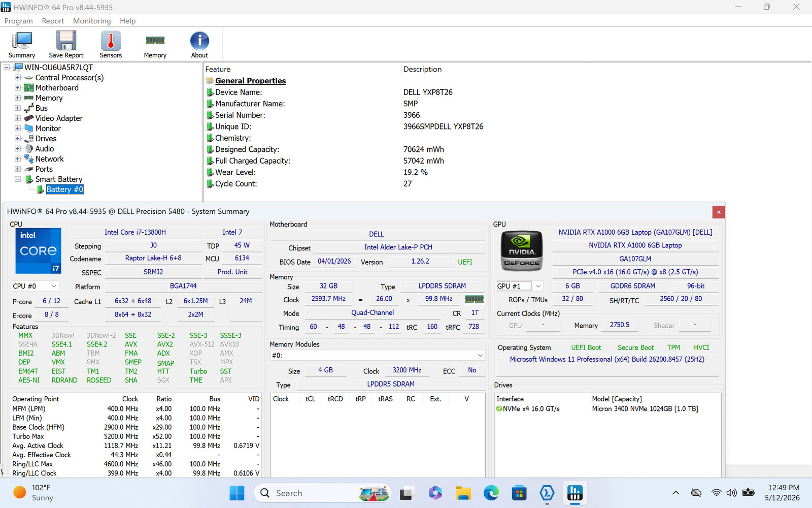Open the Report menu
The image size is (812, 508).
click(53, 21)
